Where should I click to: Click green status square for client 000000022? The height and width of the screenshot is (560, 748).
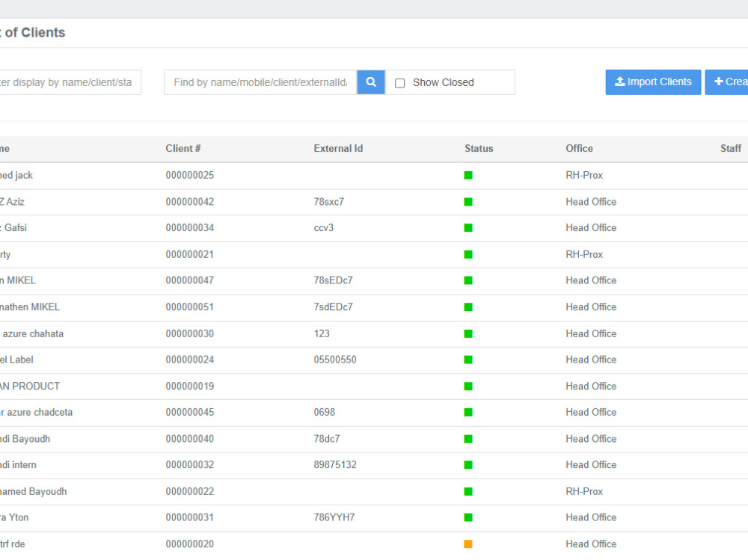pyautogui.click(x=468, y=491)
